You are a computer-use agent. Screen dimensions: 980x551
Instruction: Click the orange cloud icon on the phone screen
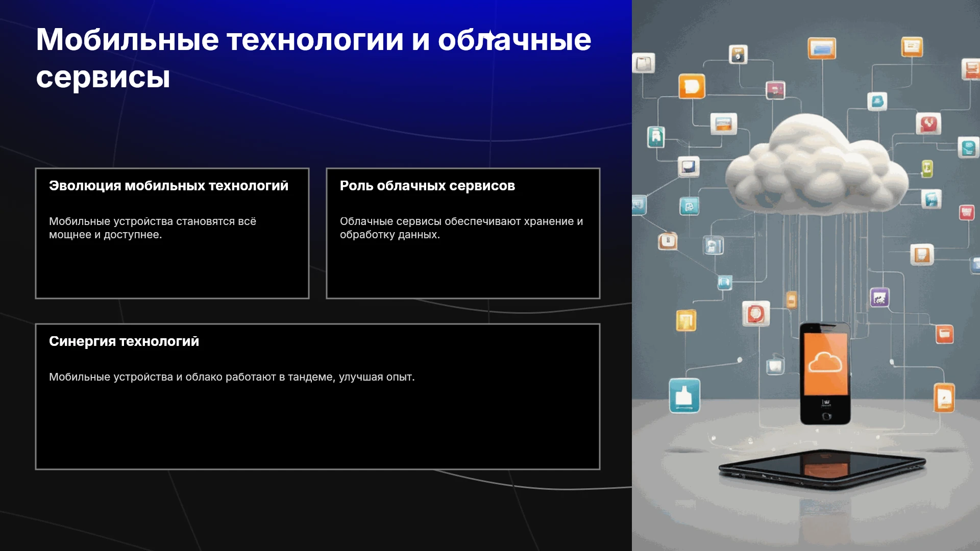click(x=825, y=363)
